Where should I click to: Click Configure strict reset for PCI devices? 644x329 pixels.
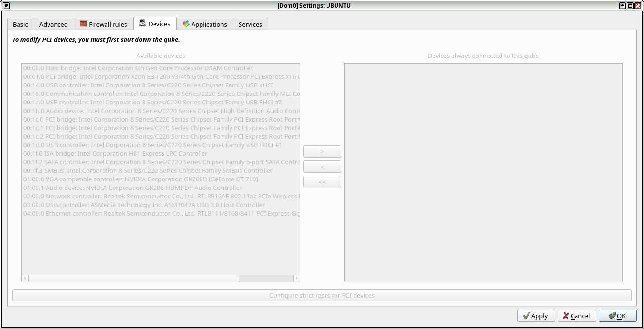tap(322, 295)
